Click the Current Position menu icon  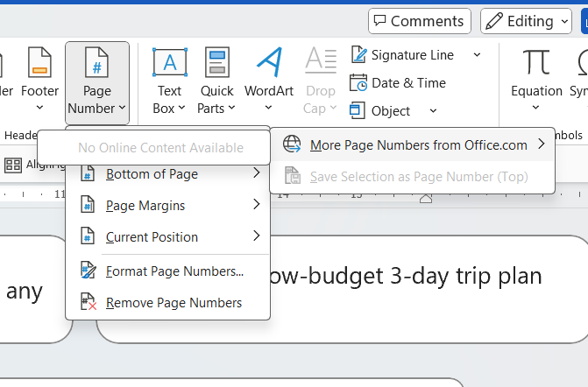click(88, 236)
